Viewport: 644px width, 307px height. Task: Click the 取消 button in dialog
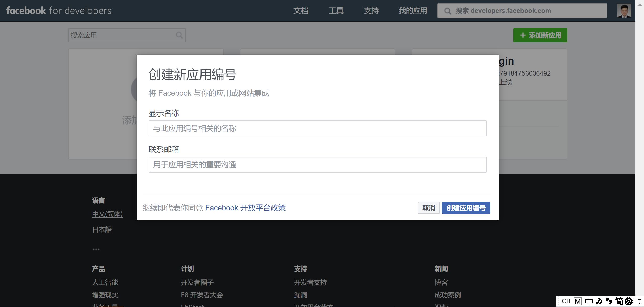coord(429,208)
